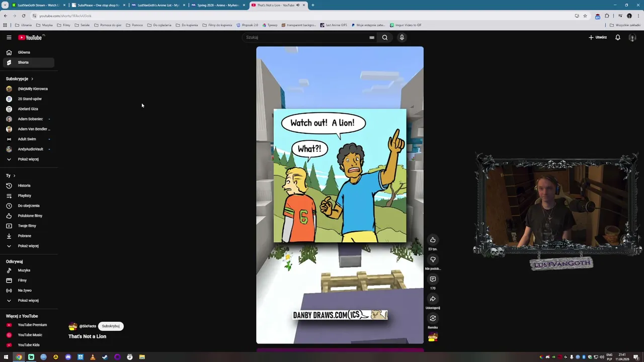This screenshot has width=644, height=362.
Task: Like the Short with thumbs up
Action: pyautogui.click(x=433, y=240)
